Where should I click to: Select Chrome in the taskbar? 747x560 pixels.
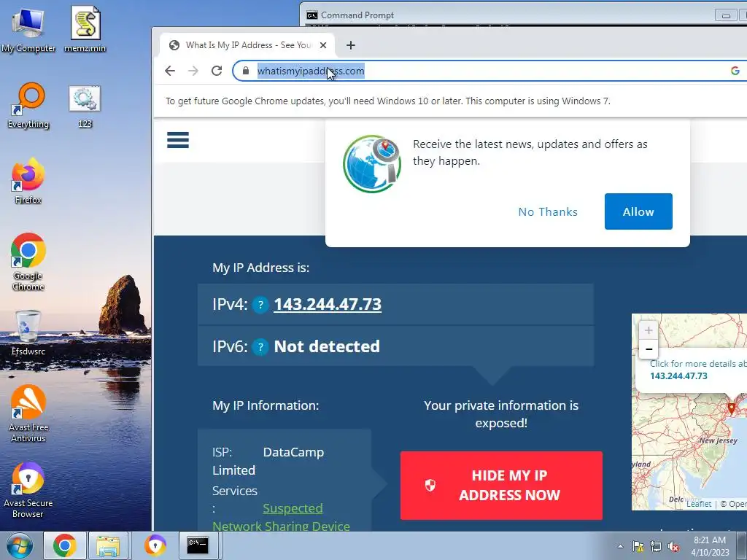pos(65,545)
